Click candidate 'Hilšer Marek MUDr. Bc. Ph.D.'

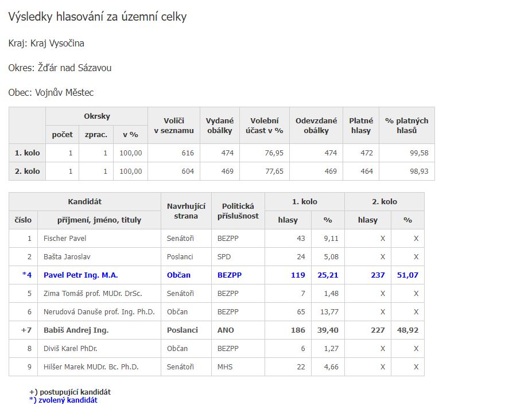click(x=91, y=367)
